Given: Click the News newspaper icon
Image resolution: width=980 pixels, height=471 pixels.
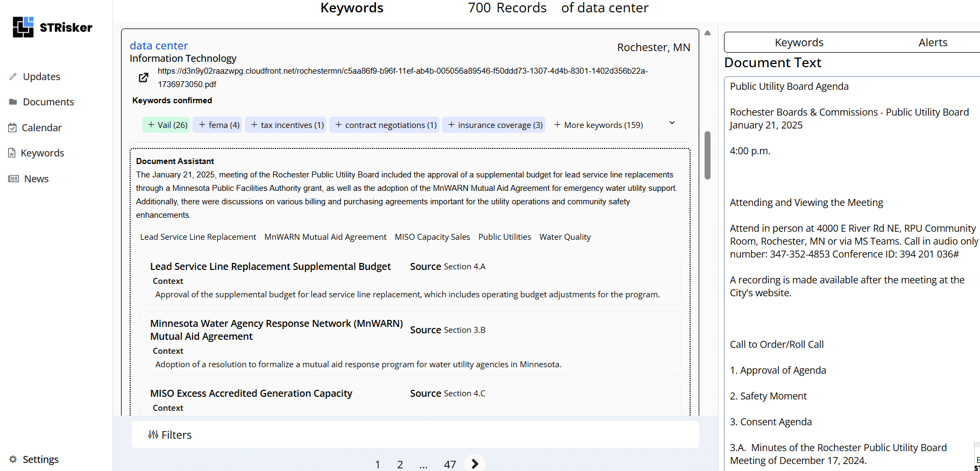Looking at the screenshot, I should [13, 179].
